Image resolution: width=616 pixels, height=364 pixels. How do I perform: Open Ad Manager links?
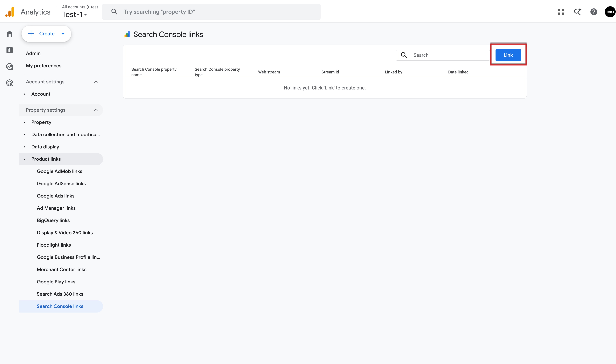pyautogui.click(x=56, y=208)
